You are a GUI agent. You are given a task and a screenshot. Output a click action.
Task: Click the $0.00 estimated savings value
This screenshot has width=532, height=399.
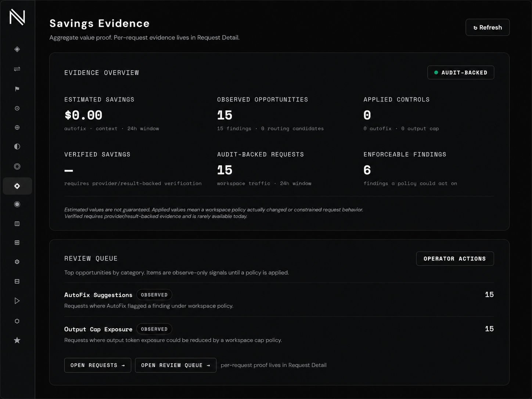83,115
